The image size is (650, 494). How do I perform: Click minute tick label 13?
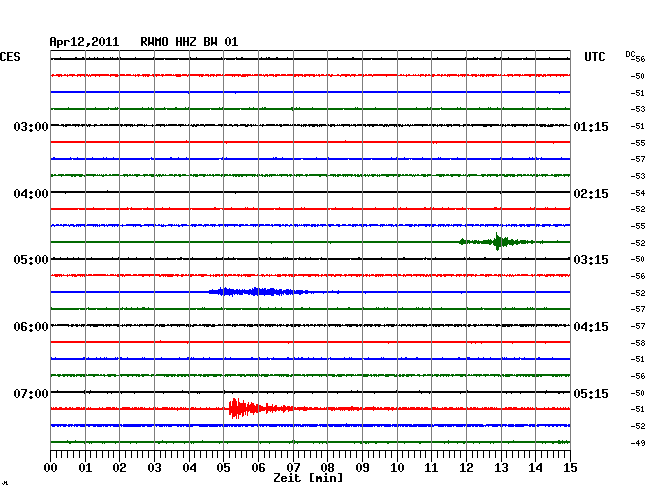[501, 468]
